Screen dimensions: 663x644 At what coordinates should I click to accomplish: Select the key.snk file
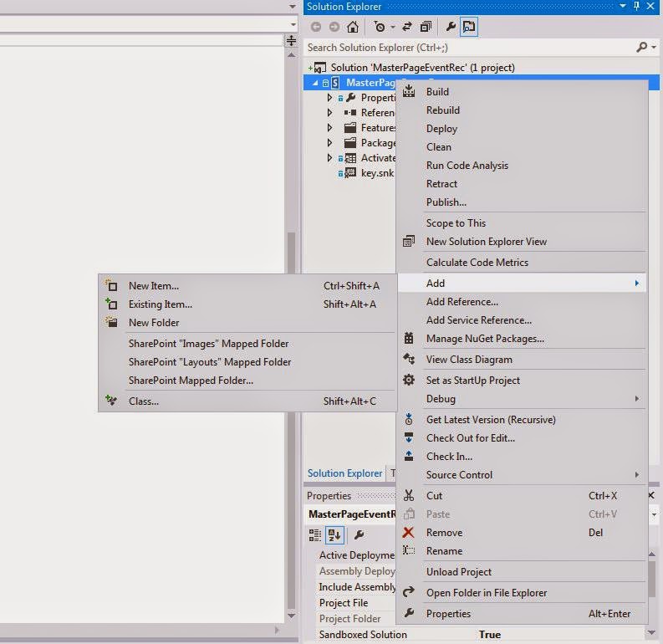[377, 173]
